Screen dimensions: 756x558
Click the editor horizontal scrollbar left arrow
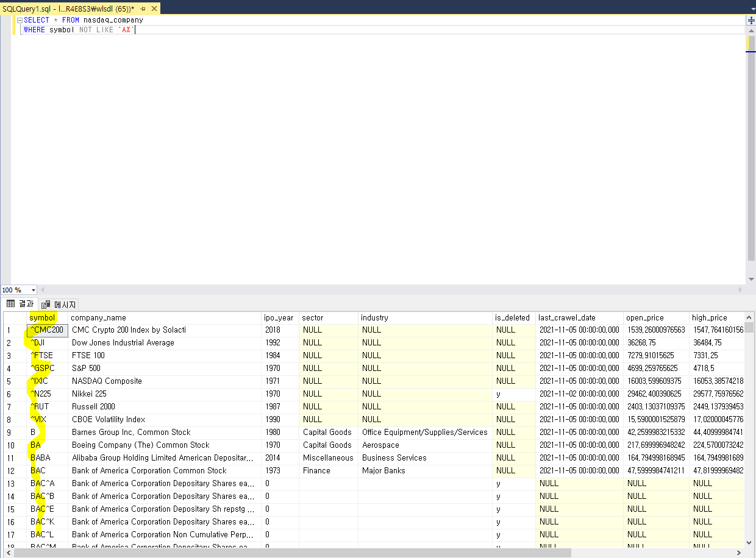(42, 290)
